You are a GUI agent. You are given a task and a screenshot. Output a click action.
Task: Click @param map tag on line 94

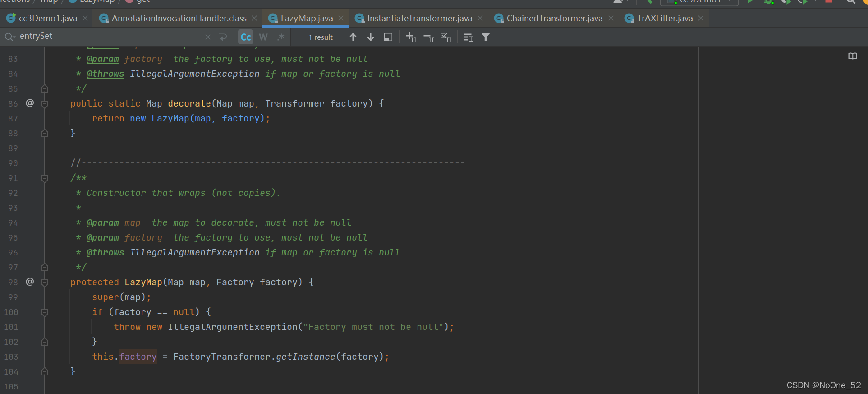point(103,223)
